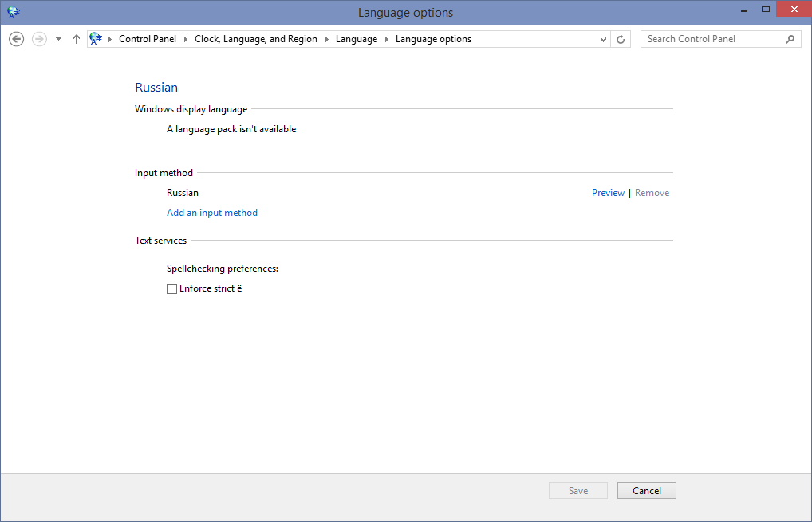The width and height of the screenshot is (812, 522).
Task: Click Add an input method link
Action: click(212, 213)
